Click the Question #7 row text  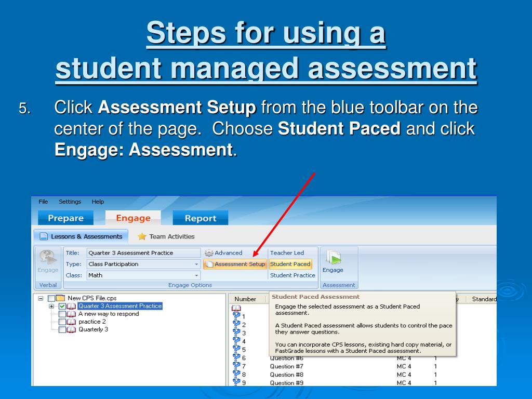pos(287,366)
